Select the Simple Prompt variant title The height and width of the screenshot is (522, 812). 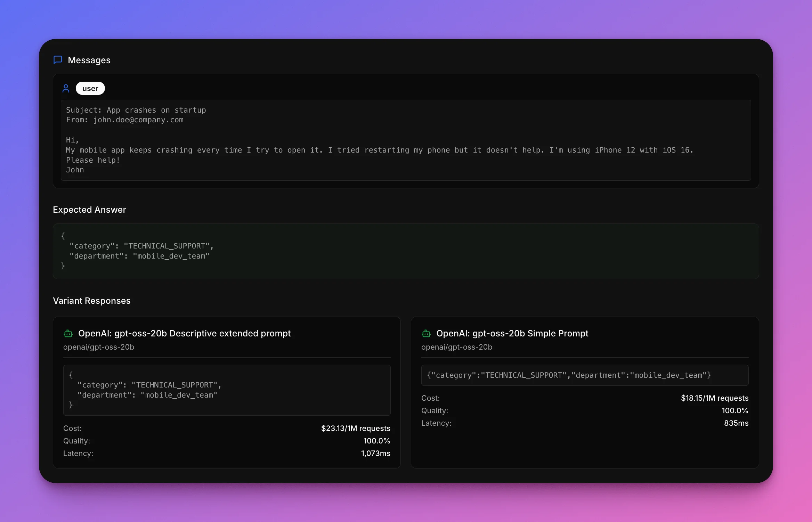(512, 333)
